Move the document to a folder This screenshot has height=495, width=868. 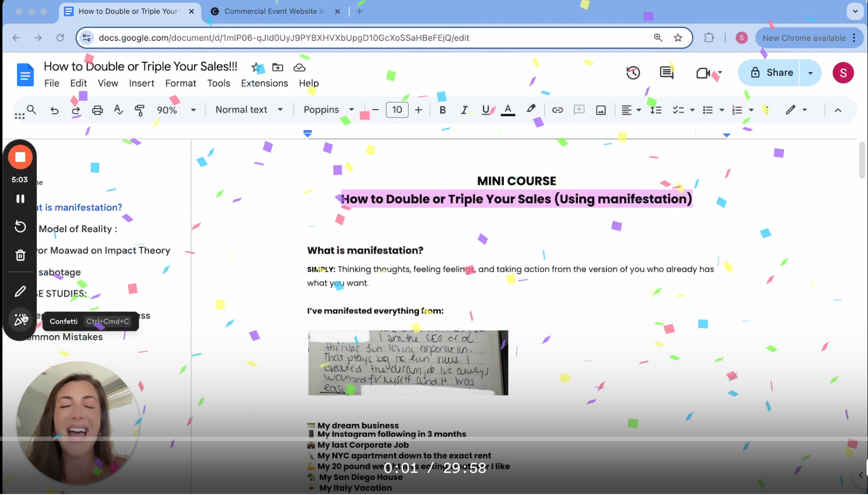278,67
